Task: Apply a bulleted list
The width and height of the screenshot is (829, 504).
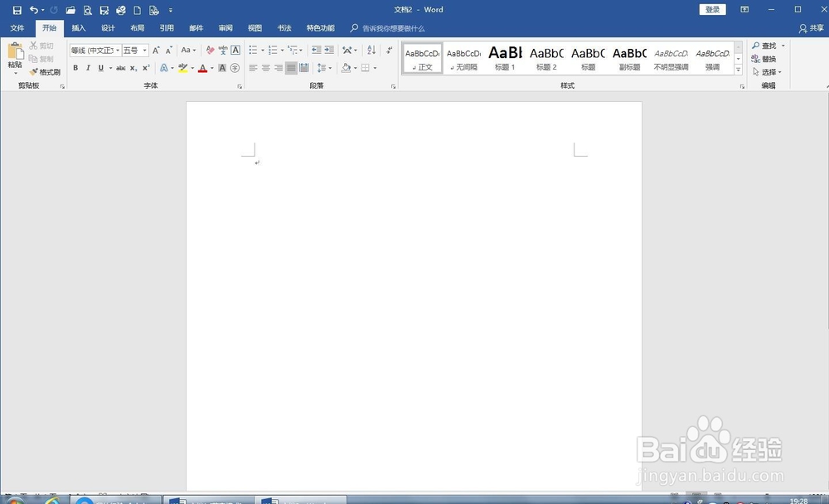Action: coord(253,51)
